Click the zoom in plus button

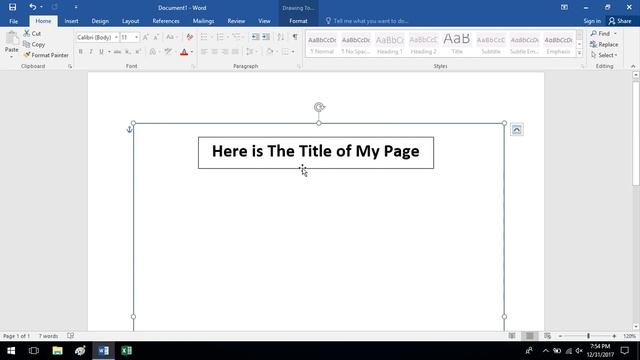pos(614,336)
